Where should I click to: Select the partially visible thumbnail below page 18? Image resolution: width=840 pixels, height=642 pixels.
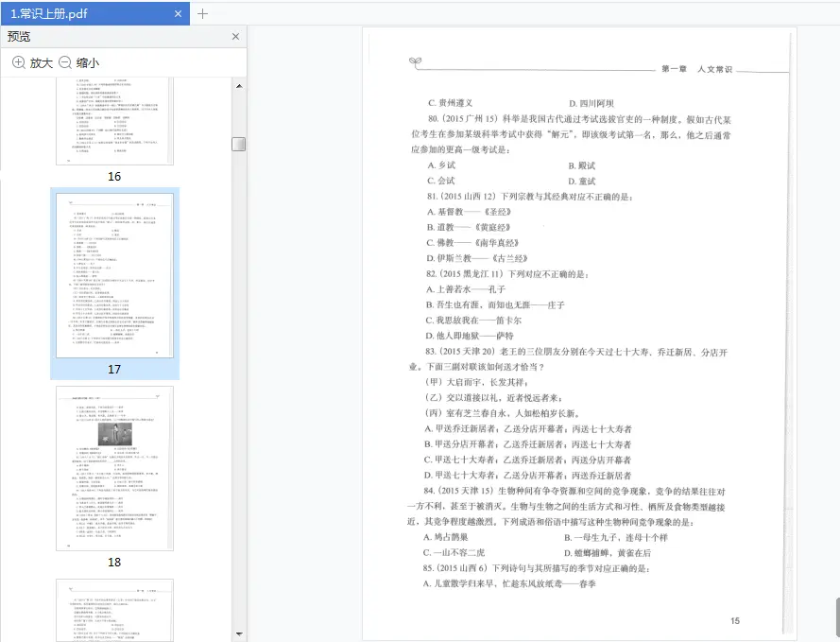coord(114,610)
